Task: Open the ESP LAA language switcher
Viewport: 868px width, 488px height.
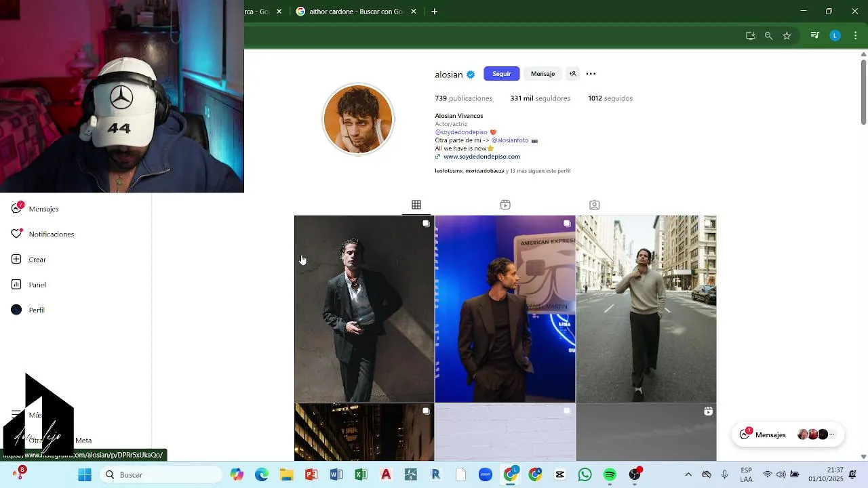Action: (x=746, y=474)
